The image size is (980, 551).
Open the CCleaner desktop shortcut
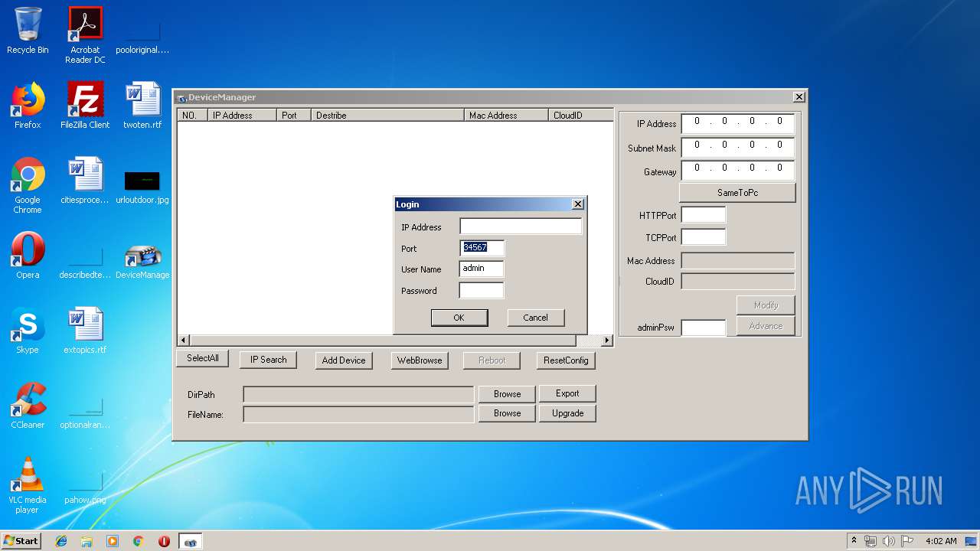pyautogui.click(x=28, y=406)
